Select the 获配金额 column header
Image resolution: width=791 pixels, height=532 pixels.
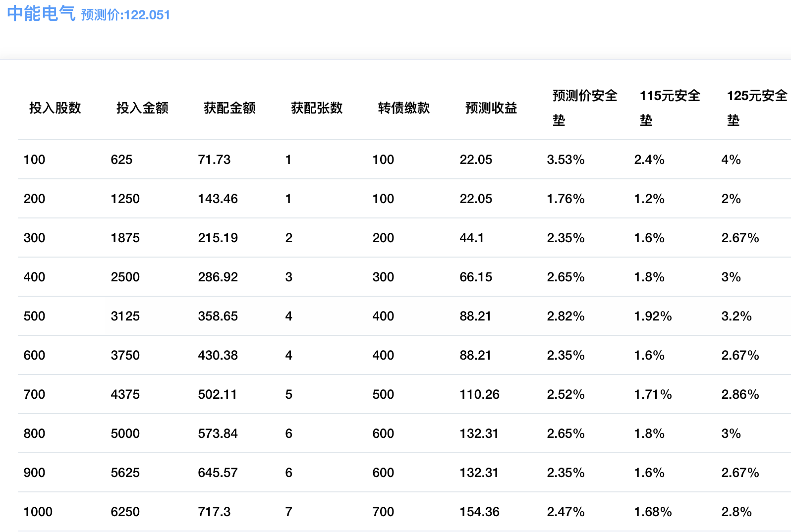click(x=229, y=108)
